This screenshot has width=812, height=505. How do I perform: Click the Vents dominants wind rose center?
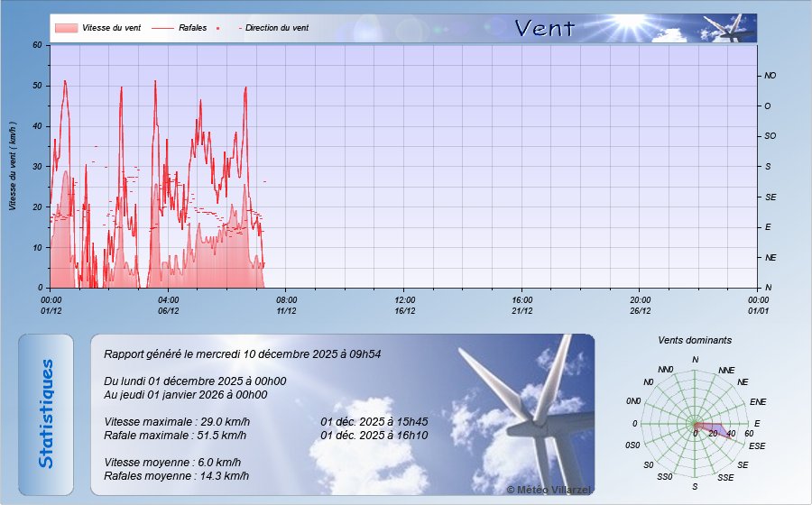click(695, 424)
